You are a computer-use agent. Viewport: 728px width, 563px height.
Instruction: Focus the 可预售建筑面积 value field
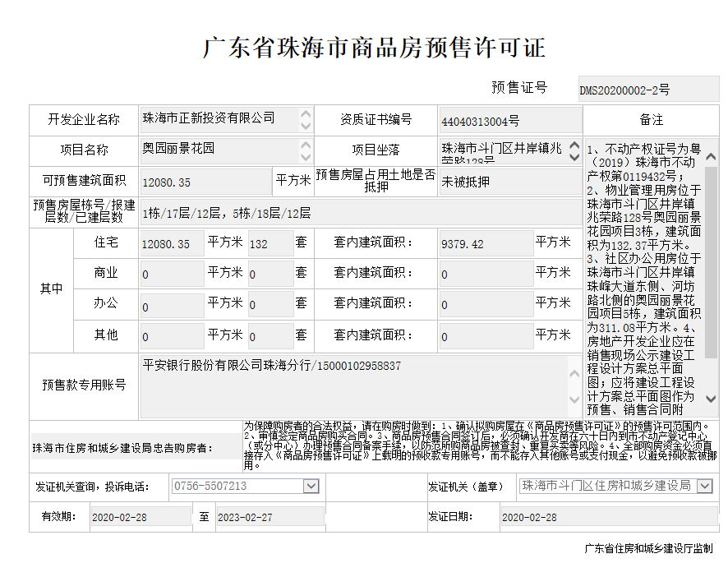pos(205,182)
